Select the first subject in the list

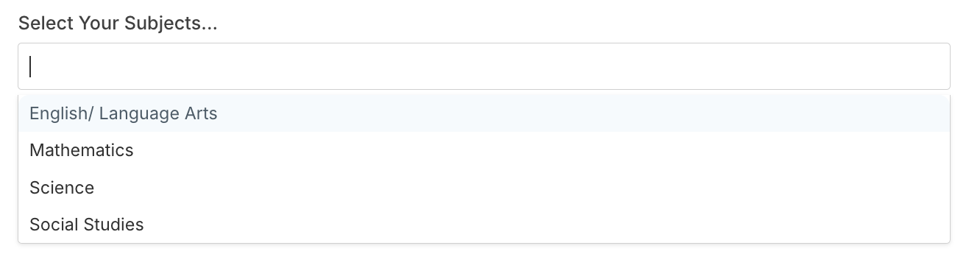484,113
